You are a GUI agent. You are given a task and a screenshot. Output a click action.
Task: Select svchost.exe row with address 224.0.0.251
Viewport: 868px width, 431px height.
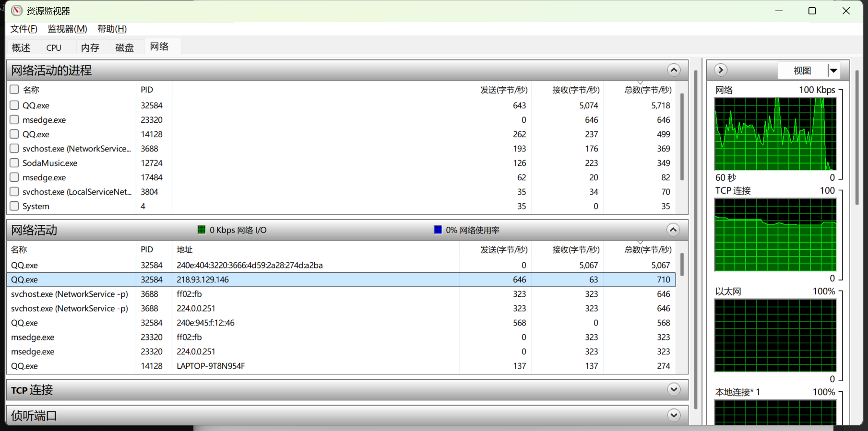[341, 308]
